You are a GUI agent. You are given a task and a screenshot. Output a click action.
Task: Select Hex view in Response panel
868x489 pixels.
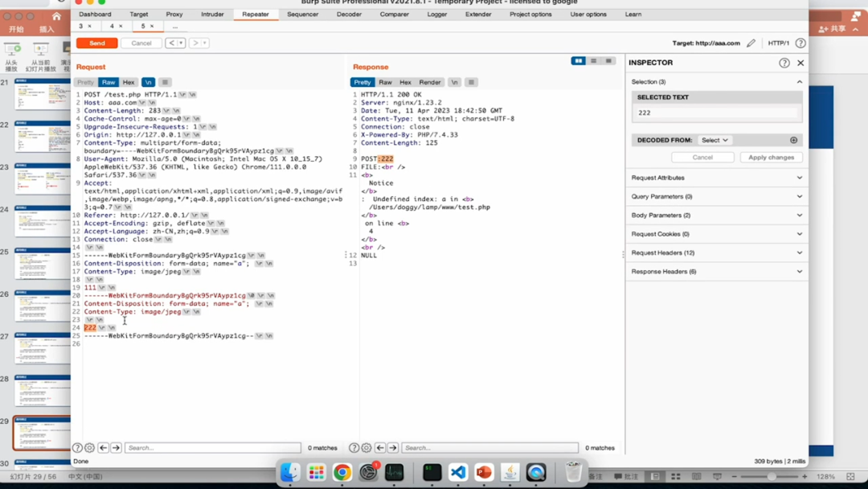pos(405,82)
